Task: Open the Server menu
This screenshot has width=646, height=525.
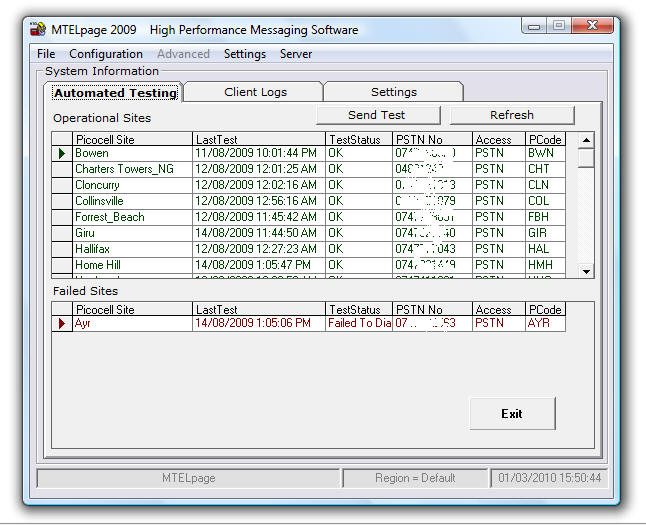Action: pyautogui.click(x=296, y=54)
